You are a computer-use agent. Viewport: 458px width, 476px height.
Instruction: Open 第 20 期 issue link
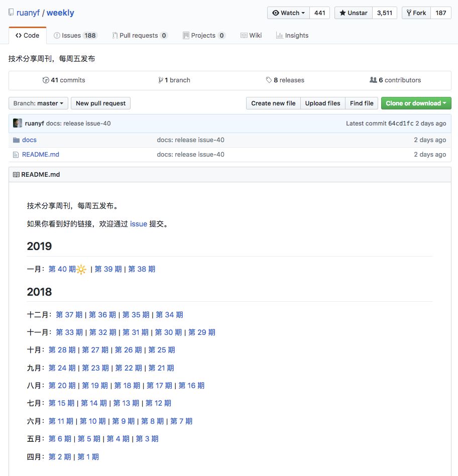62,386
